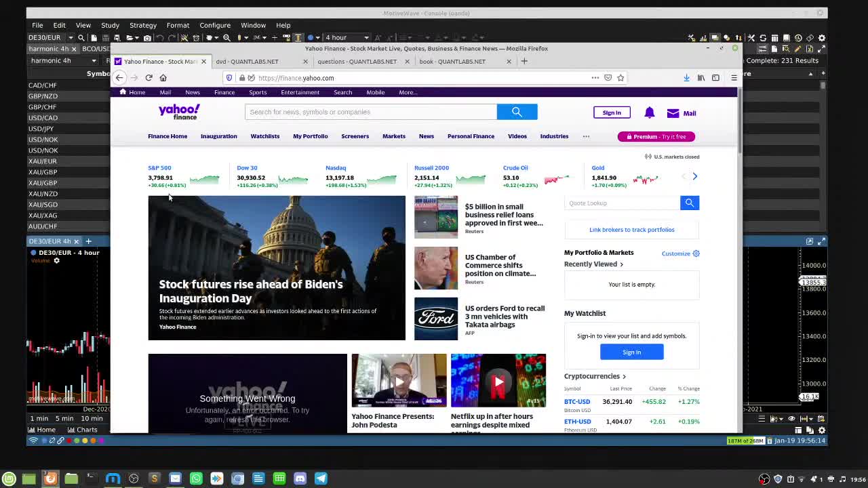
Task: Go back in the Firefox browser
Action: coord(119,78)
